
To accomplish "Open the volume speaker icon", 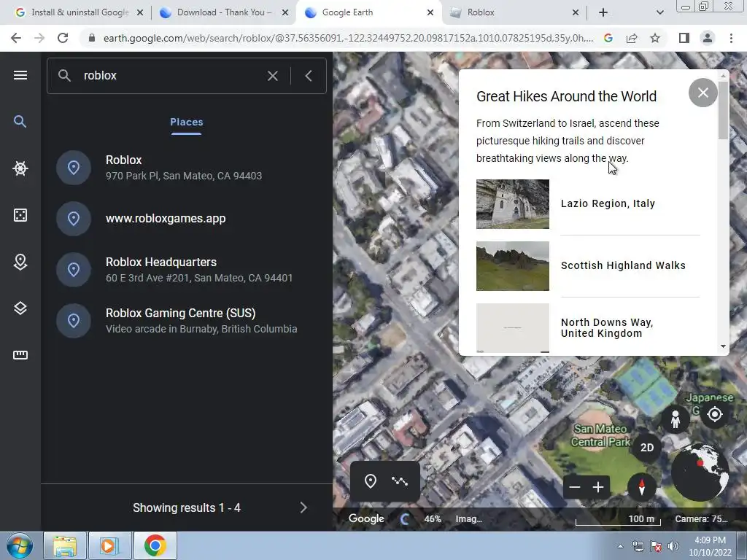I will 673,546.
